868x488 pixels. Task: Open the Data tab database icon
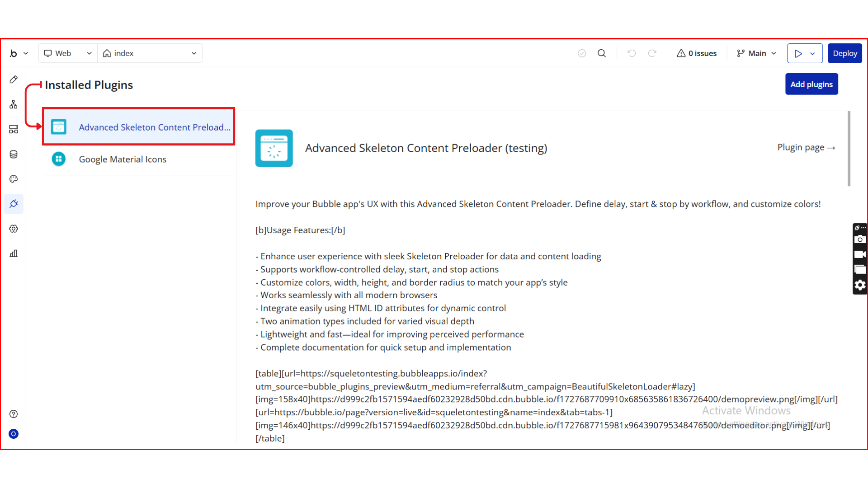14,154
